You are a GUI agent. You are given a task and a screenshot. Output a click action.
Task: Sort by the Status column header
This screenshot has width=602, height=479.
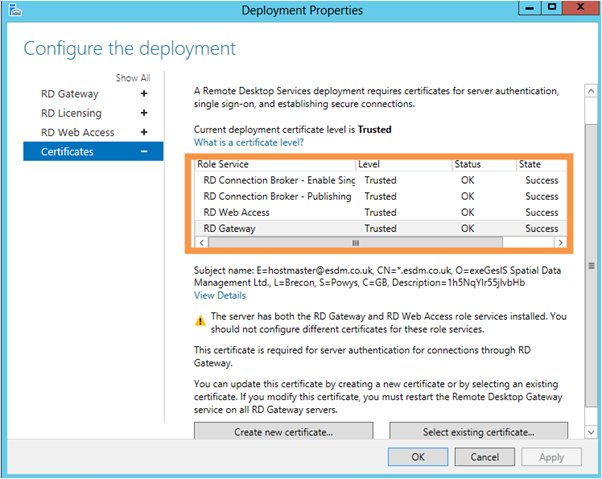tap(484, 164)
